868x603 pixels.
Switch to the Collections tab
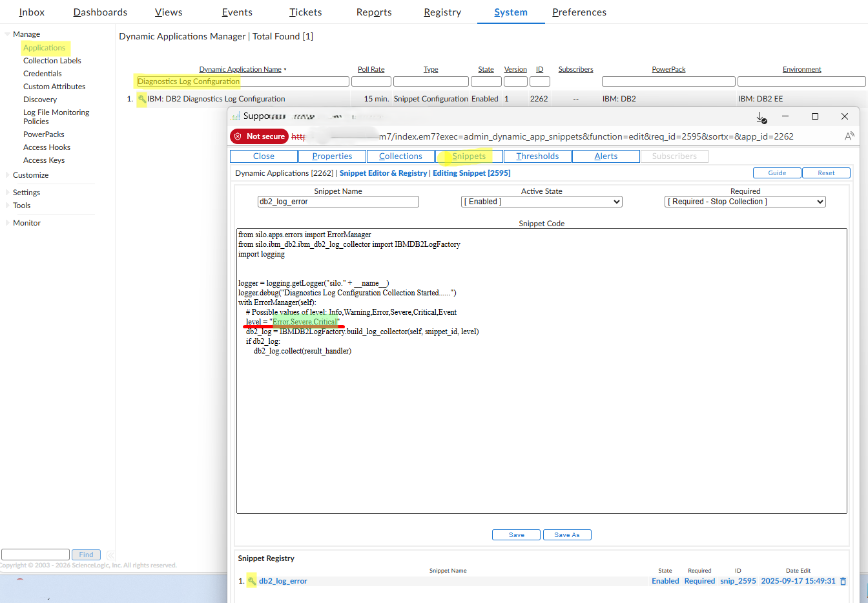coord(400,156)
